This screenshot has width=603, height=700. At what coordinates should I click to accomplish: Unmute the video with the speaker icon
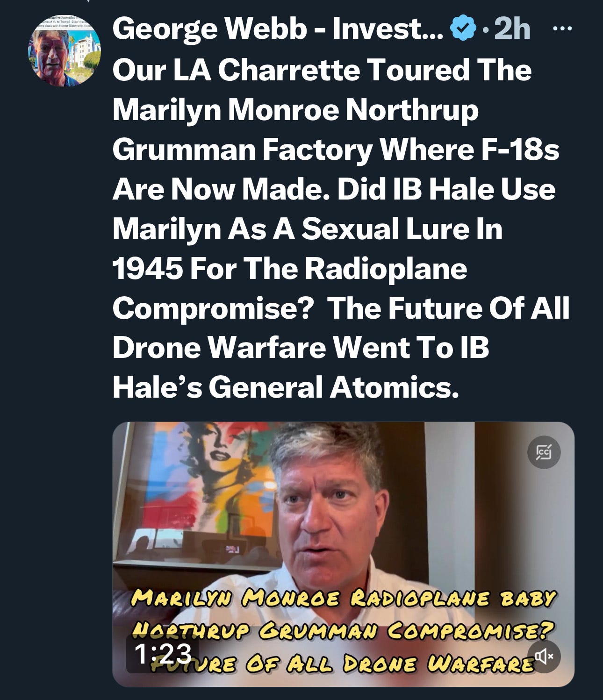[544, 656]
